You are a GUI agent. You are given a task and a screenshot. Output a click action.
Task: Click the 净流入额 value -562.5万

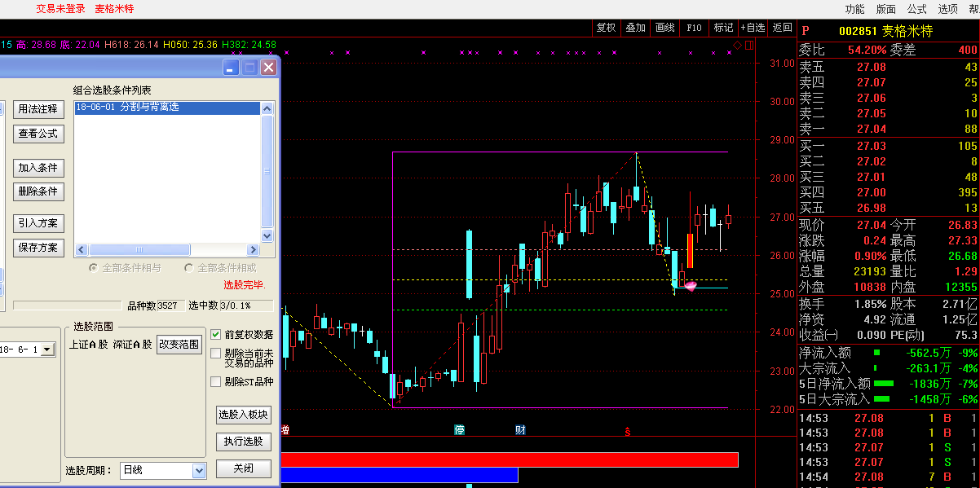tap(928, 353)
